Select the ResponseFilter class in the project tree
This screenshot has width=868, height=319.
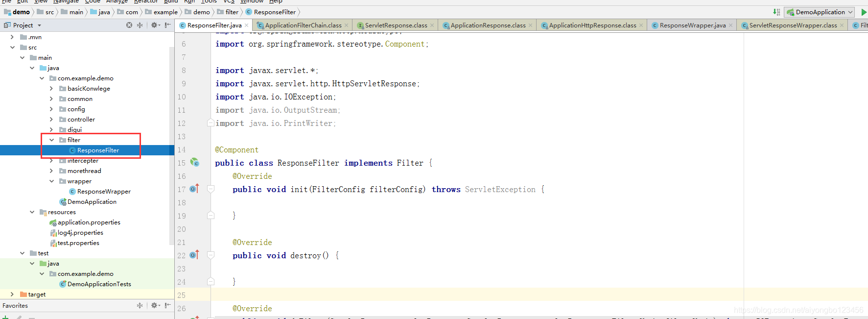pos(98,150)
